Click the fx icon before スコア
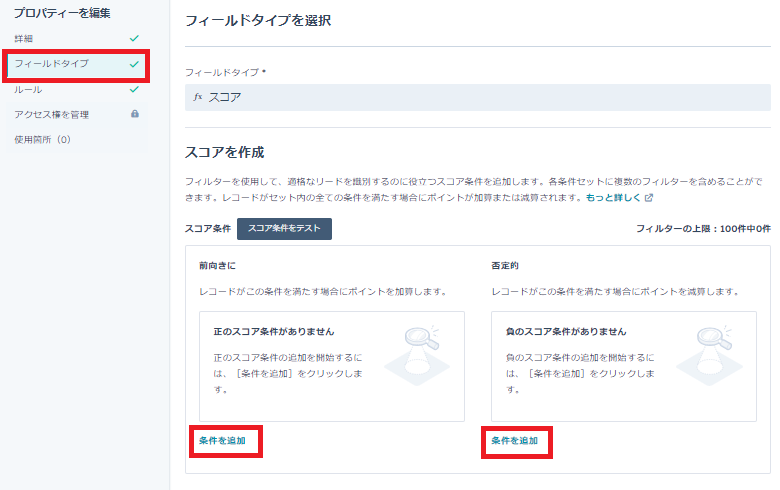780x490 pixels. pos(198,97)
